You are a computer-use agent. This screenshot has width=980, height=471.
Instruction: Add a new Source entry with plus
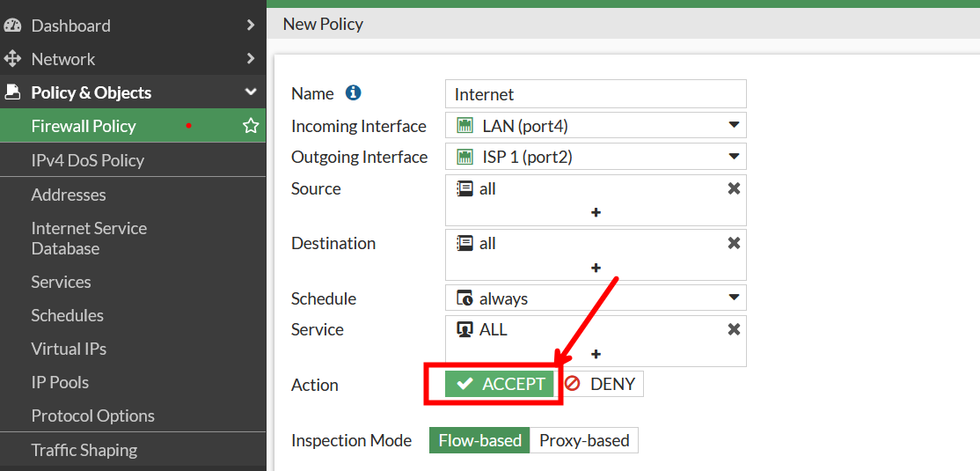click(596, 213)
